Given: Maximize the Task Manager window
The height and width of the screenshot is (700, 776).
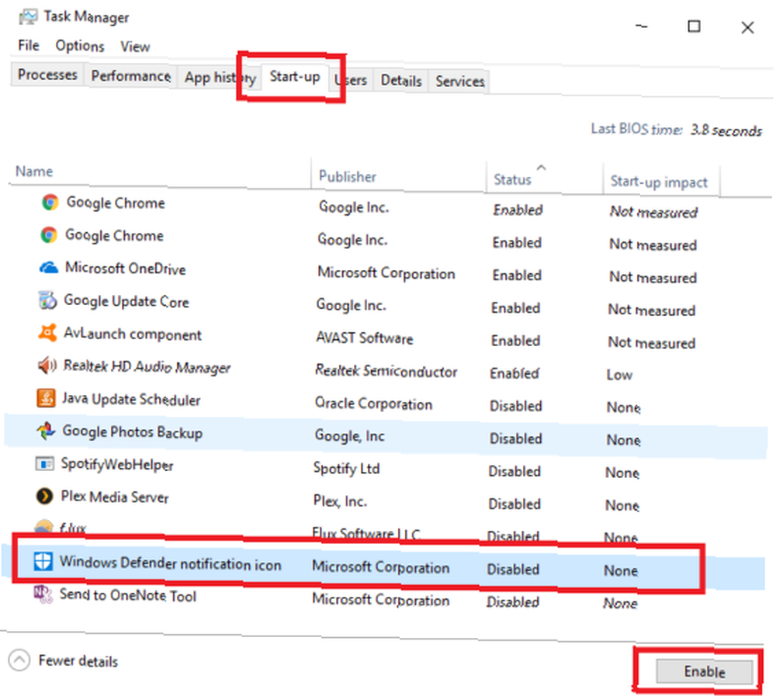Looking at the screenshot, I should tap(694, 26).
